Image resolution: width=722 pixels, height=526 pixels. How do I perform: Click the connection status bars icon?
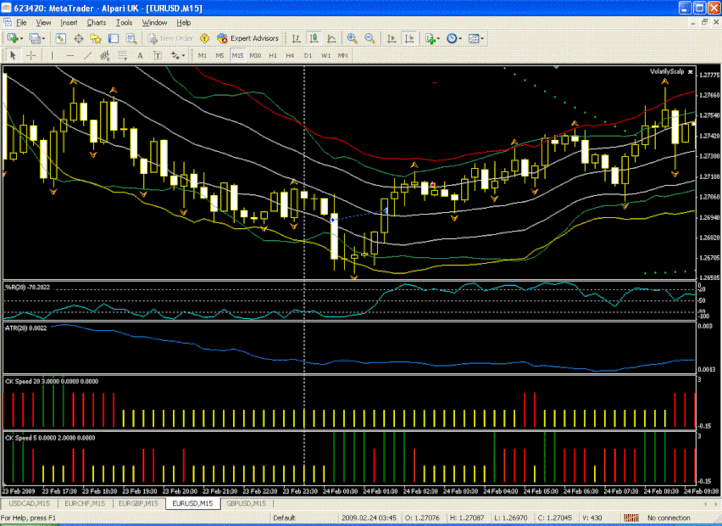tap(630, 518)
